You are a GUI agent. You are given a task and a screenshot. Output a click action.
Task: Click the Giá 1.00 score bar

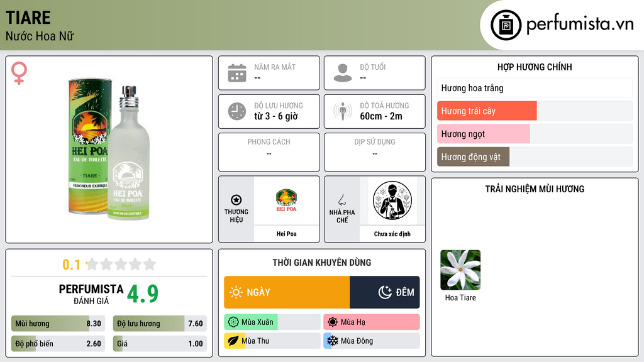tap(160, 344)
